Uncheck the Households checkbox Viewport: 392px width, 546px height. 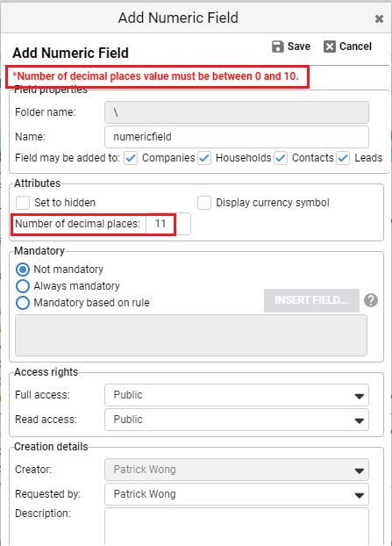(x=204, y=158)
